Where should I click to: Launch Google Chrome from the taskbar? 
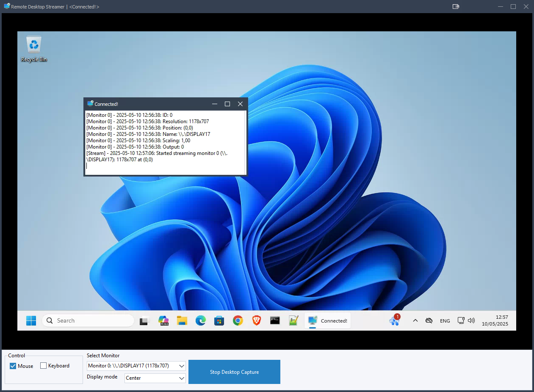[x=238, y=321]
